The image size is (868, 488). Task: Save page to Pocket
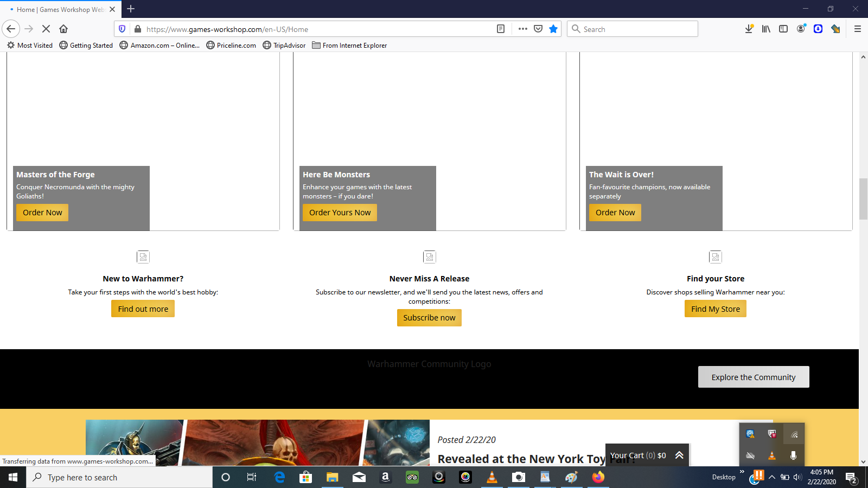(x=538, y=29)
